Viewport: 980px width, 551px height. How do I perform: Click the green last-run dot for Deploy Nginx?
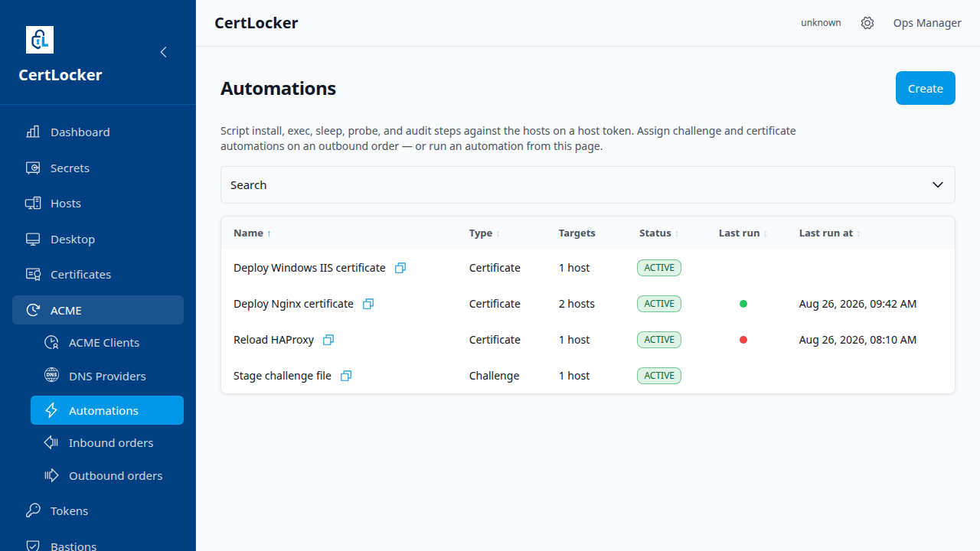click(743, 304)
